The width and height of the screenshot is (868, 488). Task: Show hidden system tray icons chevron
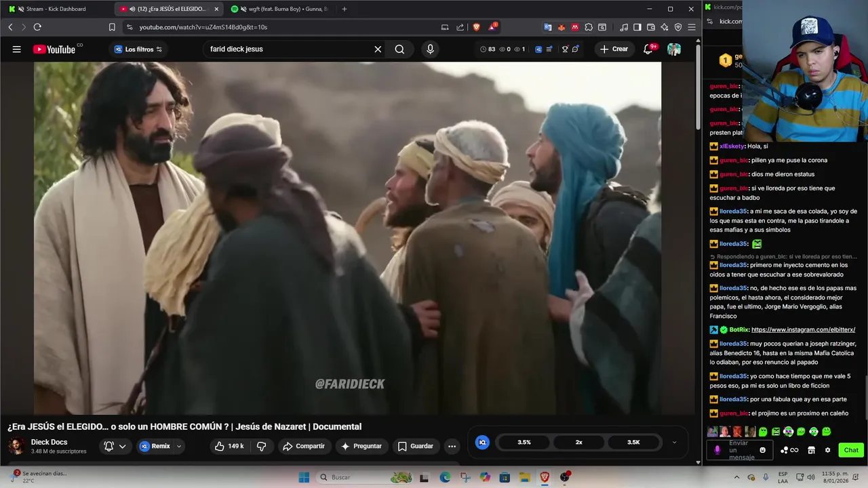pyautogui.click(x=736, y=477)
